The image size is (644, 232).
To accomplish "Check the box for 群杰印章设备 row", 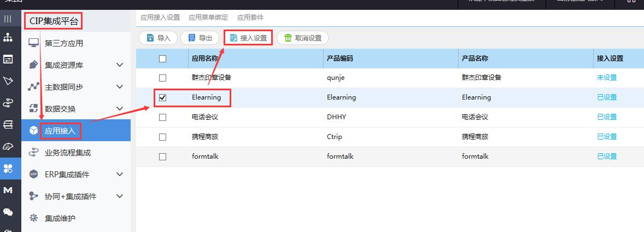I will [x=163, y=78].
